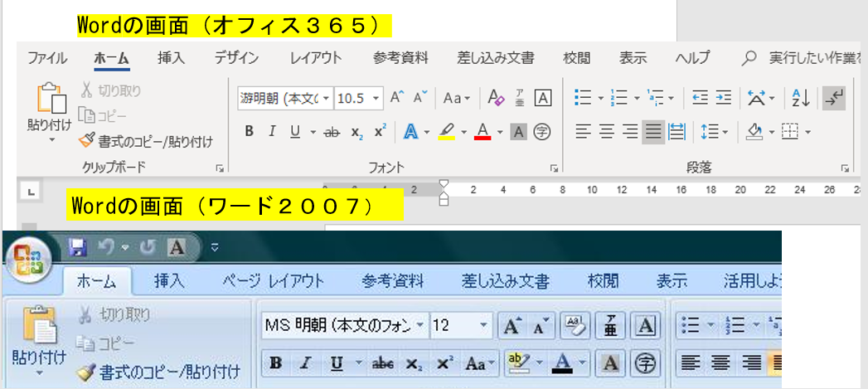The image size is (868, 389).
Task: Click Tell Me search box in Office 365
Action: (x=801, y=57)
